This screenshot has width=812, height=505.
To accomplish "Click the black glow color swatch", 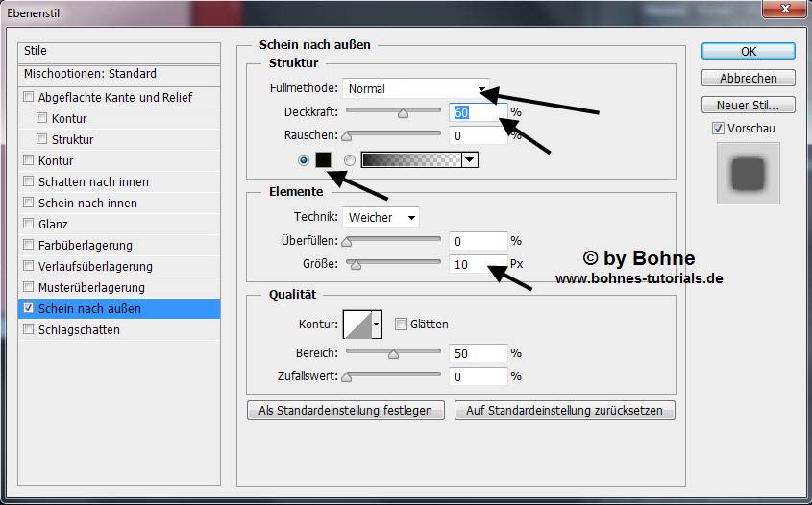I will point(324,160).
